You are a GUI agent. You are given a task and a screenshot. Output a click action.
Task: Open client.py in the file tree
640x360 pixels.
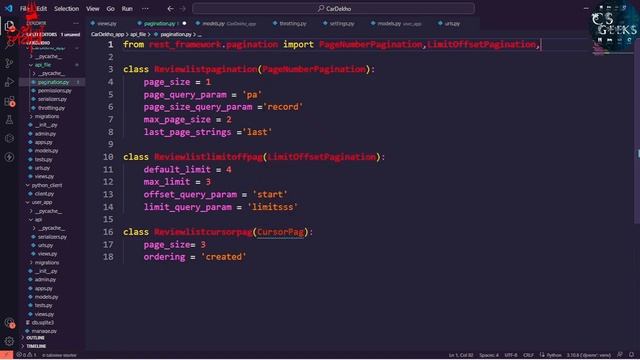tap(44, 194)
